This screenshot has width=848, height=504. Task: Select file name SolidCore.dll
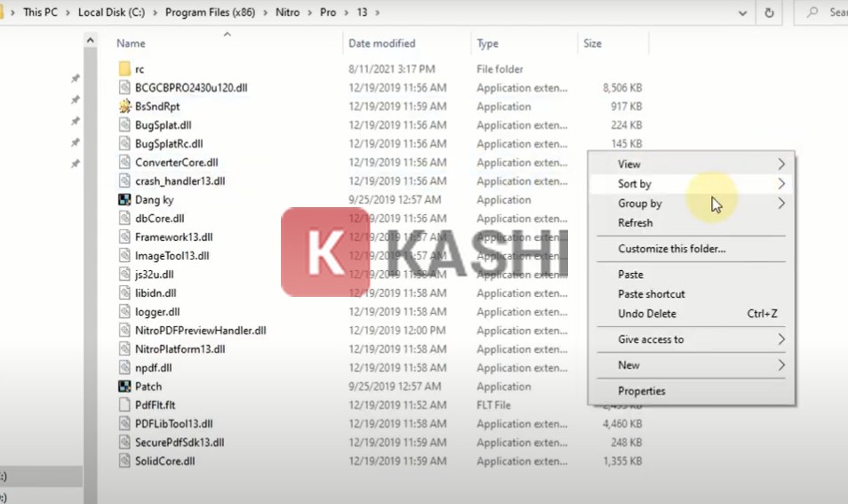click(165, 460)
